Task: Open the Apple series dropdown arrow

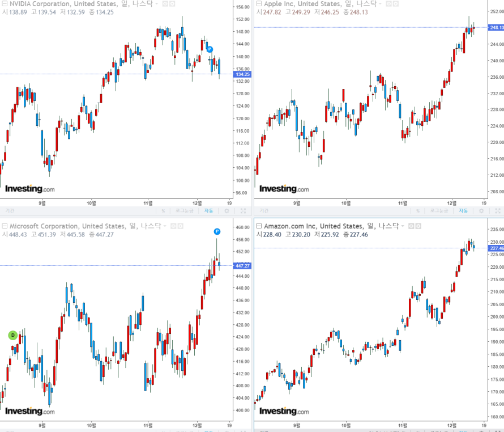Action: pos(380,4)
